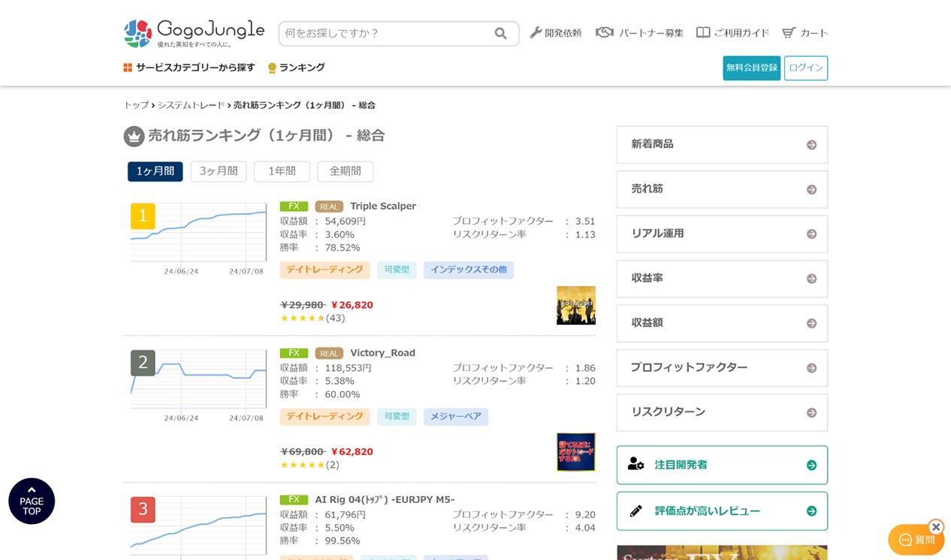Open the shopping cart icon
Viewport: 951px width, 560px height.
789,32
